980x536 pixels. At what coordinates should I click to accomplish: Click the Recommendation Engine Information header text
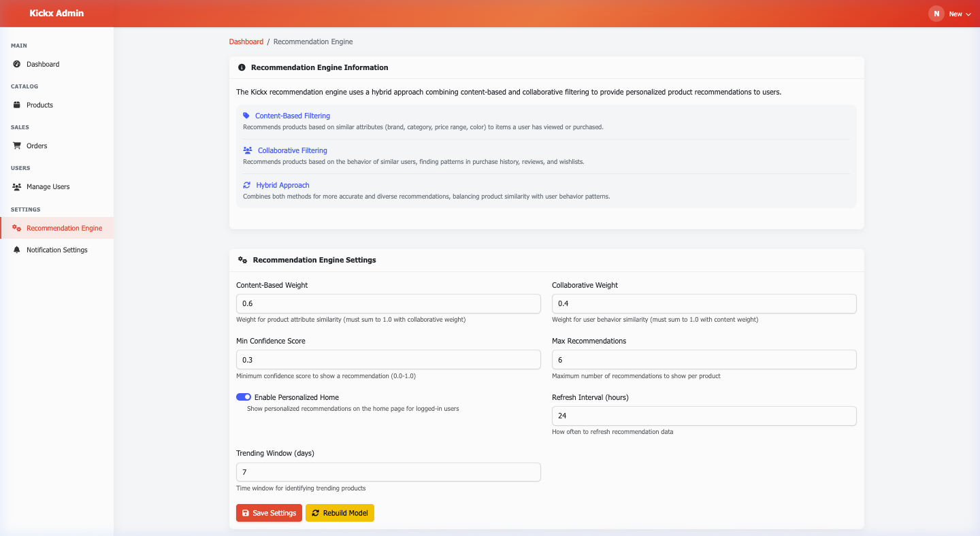click(x=320, y=67)
